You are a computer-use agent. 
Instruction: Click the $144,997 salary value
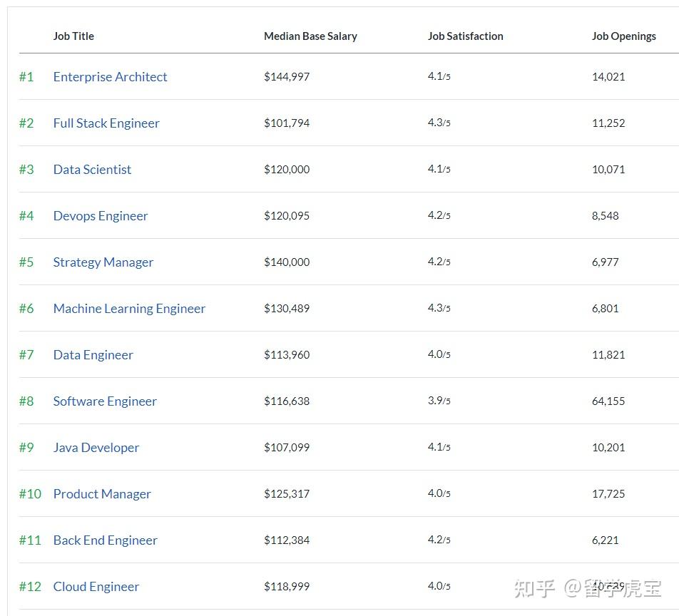pos(287,77)
